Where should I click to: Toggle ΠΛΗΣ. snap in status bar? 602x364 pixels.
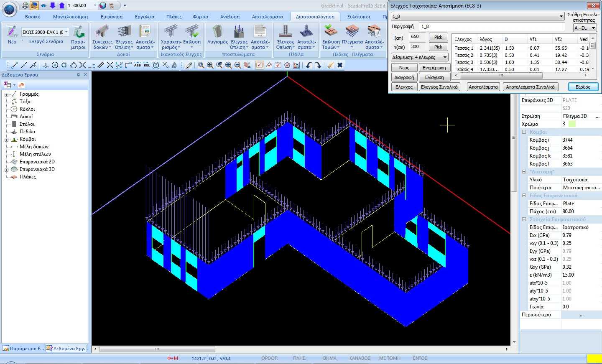(x=300, y=358)
